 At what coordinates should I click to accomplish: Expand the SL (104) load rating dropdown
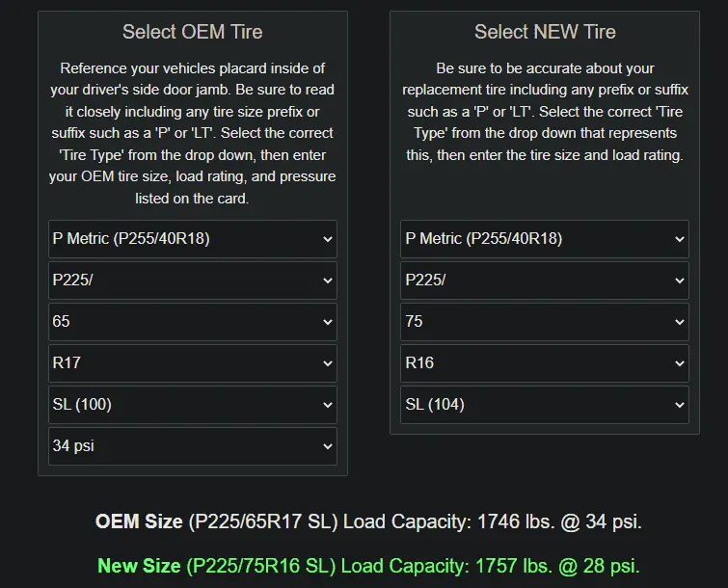click(x=544, y=405)
